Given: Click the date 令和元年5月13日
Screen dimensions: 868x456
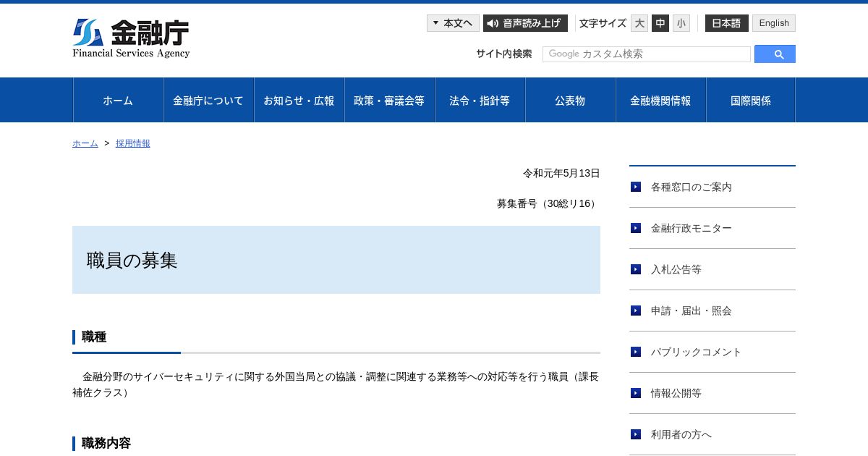Looking at the screenshot, I should pyautogui.click(x=561, y=173).
